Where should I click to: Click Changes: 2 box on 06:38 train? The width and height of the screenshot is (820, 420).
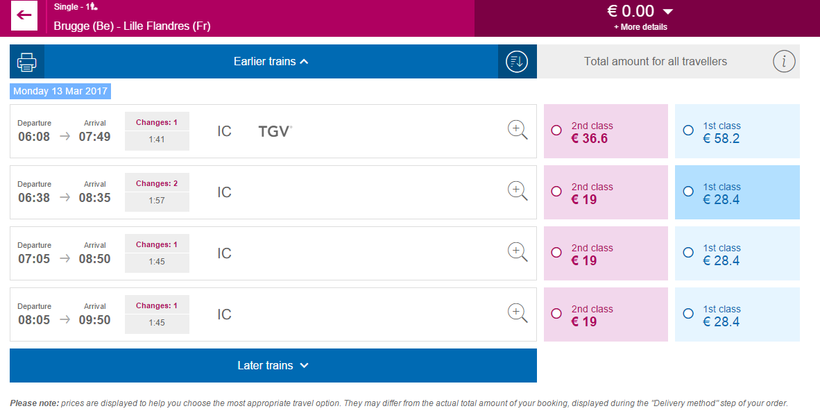click(156, 192)
